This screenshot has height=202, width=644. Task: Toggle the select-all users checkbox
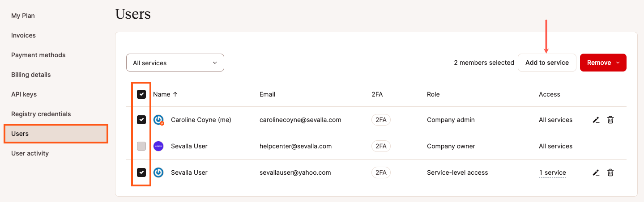click(x=141, y=94)
